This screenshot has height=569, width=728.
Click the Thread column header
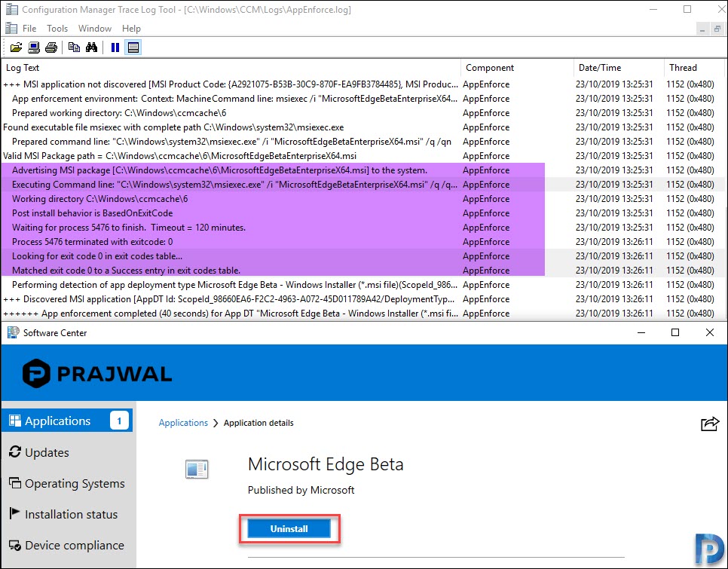694,68
